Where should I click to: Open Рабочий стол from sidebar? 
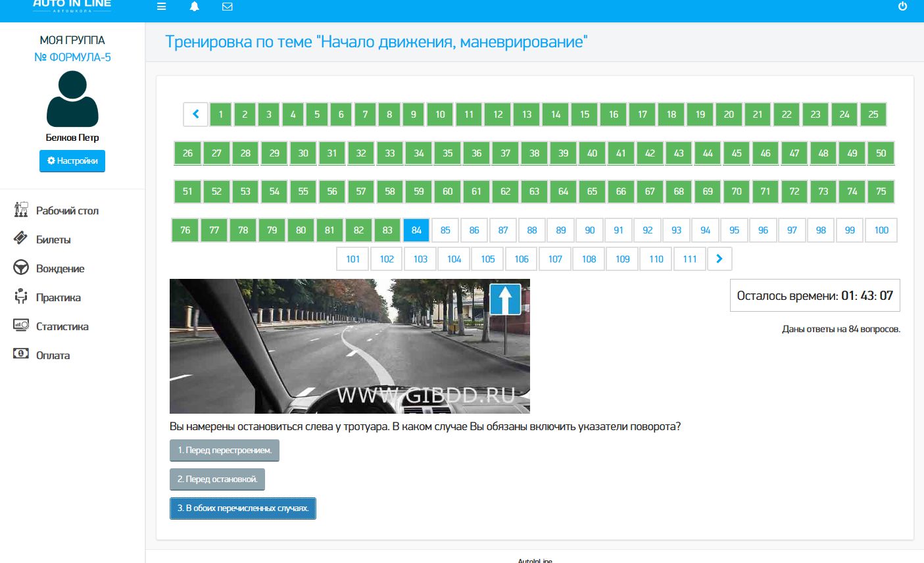click(66, 210)
